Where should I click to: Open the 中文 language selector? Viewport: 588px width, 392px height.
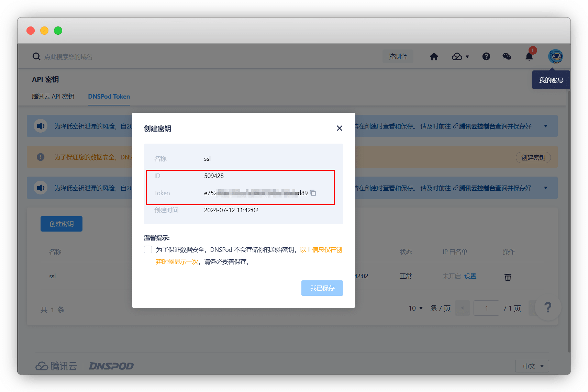pos(532,366)
